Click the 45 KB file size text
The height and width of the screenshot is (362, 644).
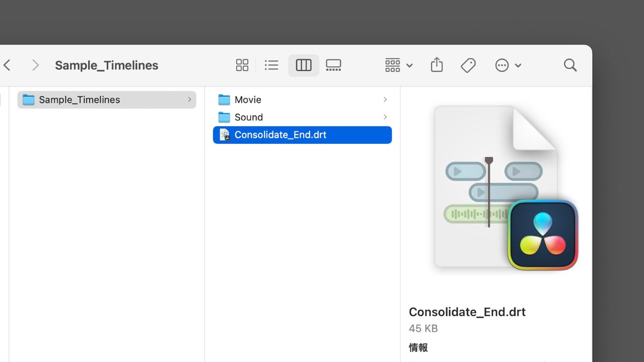[x=423, y=328]
